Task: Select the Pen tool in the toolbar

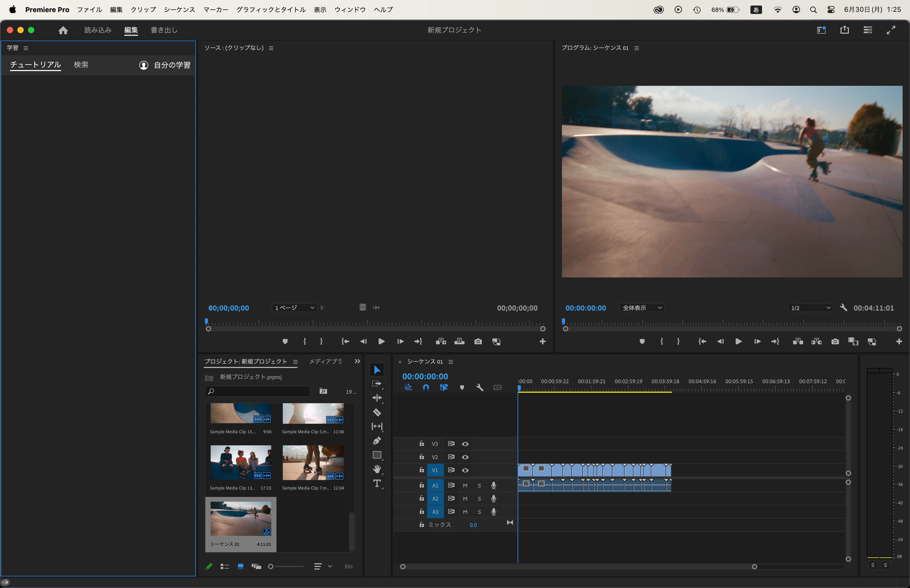Action: 377,441
